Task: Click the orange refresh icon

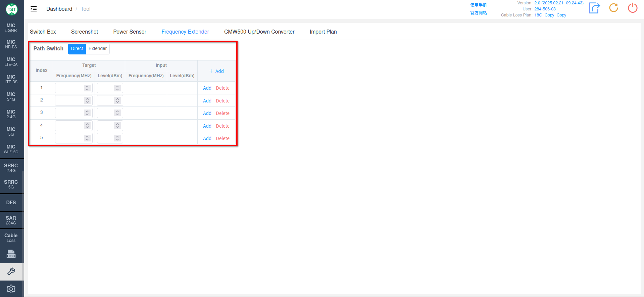Action: point(614,8)
